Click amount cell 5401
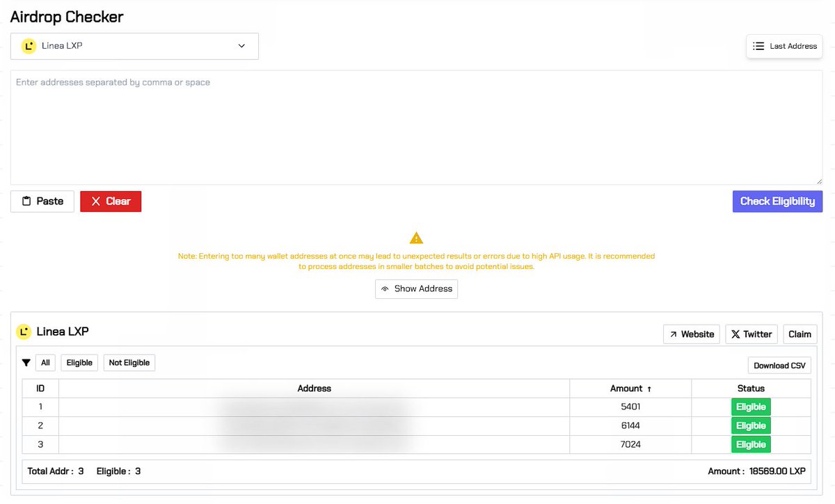Screen dimensions: 835x504 point(630,407)
